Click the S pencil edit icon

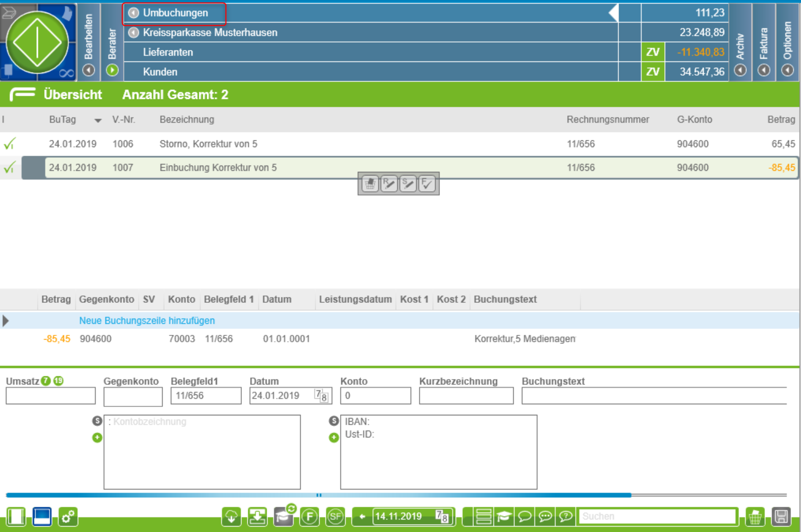(x=408, y=183)
